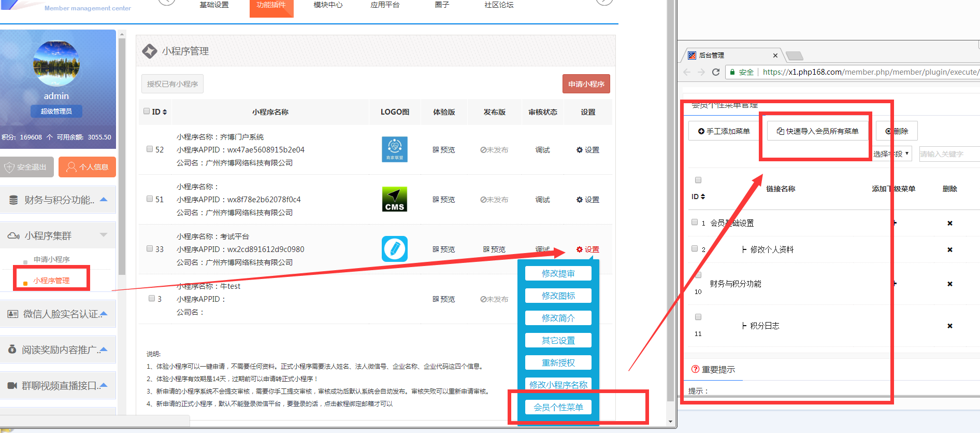Tick the checkbox for applet ID 33
This screenshot has width=980, height=433.
(x=150, y=249)
